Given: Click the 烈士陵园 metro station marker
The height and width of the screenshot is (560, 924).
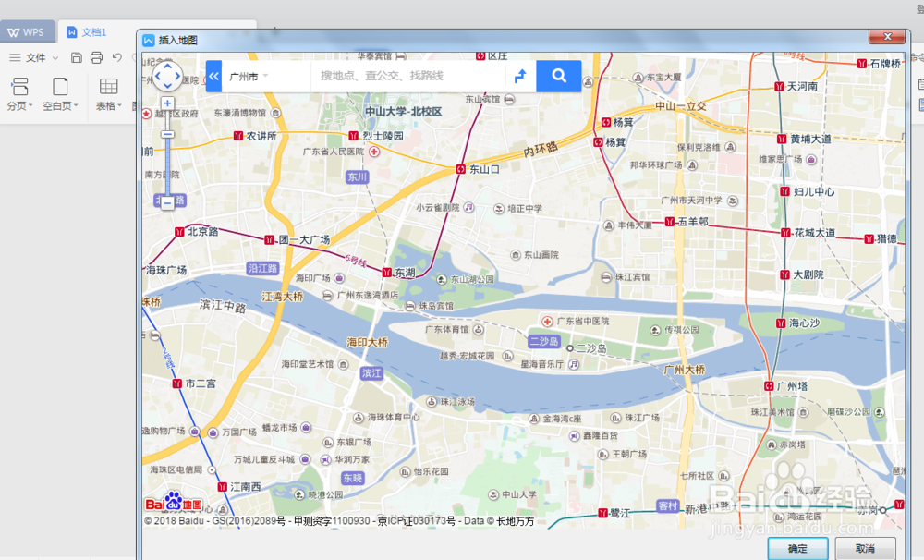Looking at the screenshot, I should click(x=354, y=136).
